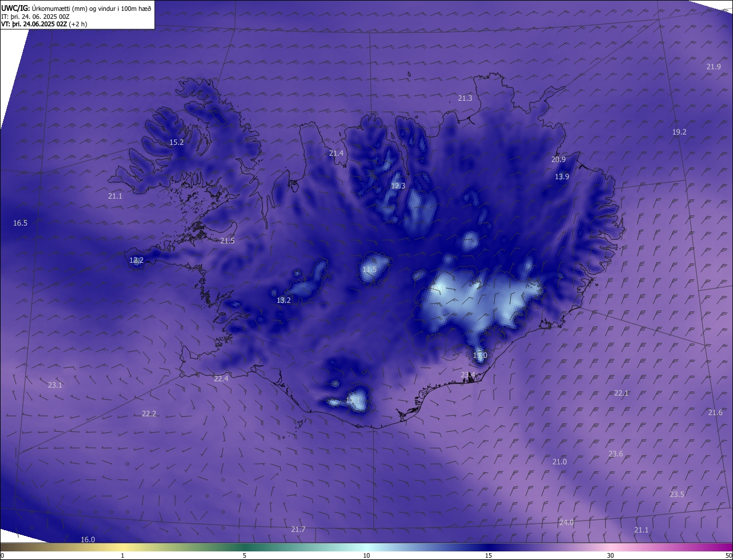733x560 pixels.
Task: Click the 11.5 value on the map
Action: pos(370,269)
